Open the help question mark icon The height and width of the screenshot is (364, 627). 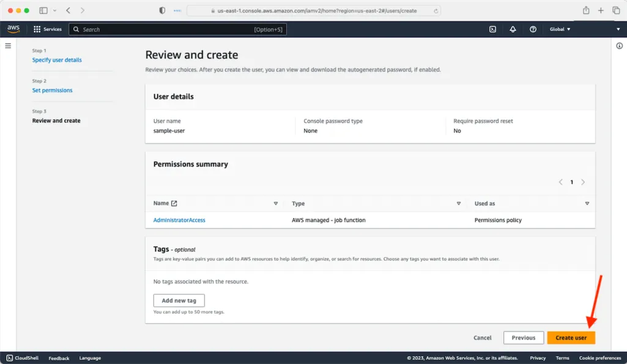(x=533, y=29)
